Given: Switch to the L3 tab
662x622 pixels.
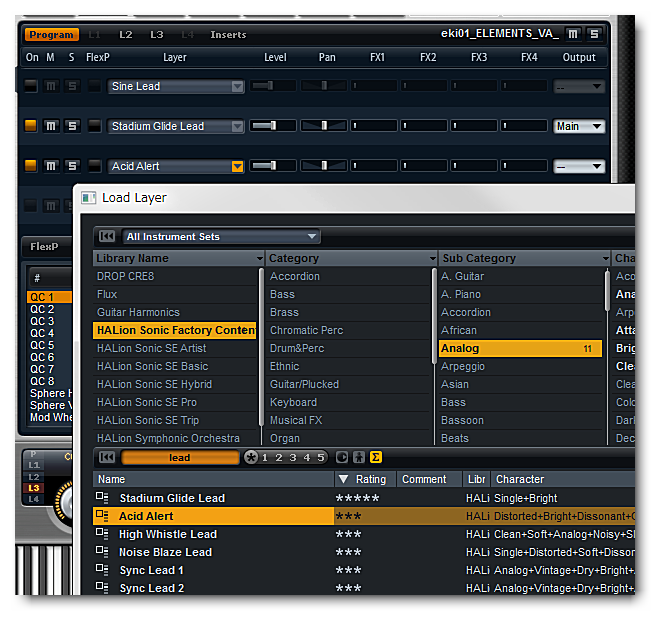Looking at the screenshot, I should pyautogui.click(x=157, y=35).
